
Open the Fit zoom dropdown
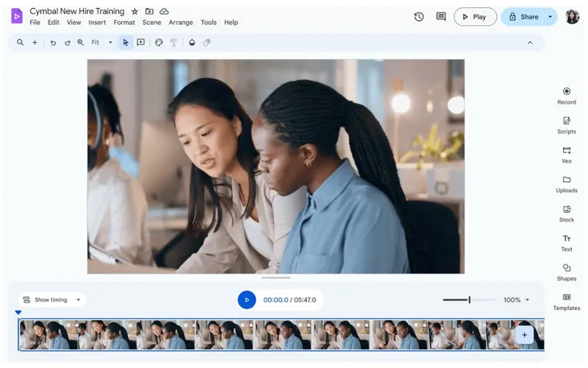pos(102,43)
